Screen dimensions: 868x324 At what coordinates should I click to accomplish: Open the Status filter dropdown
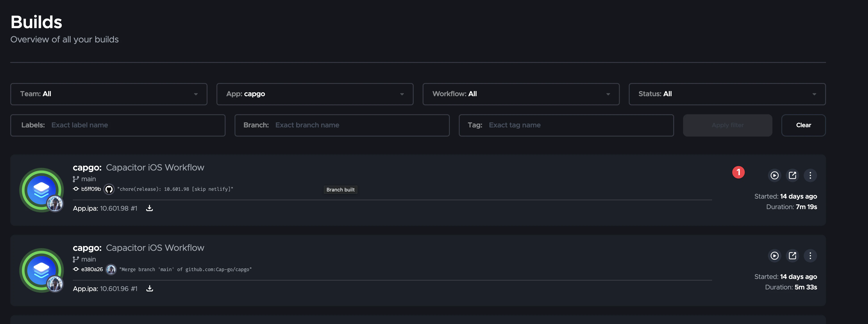[727, 94]
